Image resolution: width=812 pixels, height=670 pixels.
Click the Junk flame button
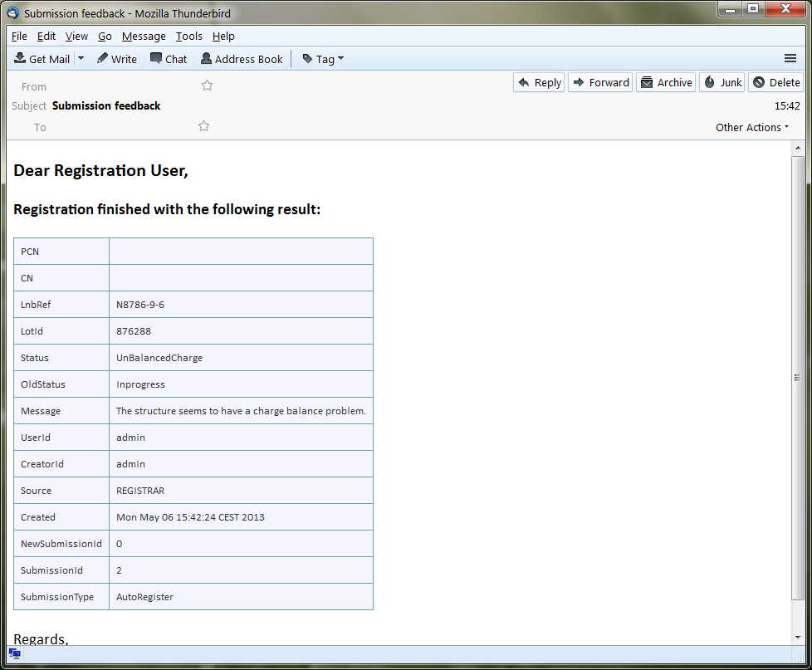[722, 82]
